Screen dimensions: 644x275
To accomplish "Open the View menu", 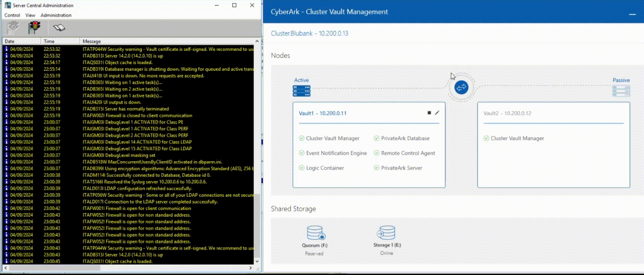I will tap(30, 15).
